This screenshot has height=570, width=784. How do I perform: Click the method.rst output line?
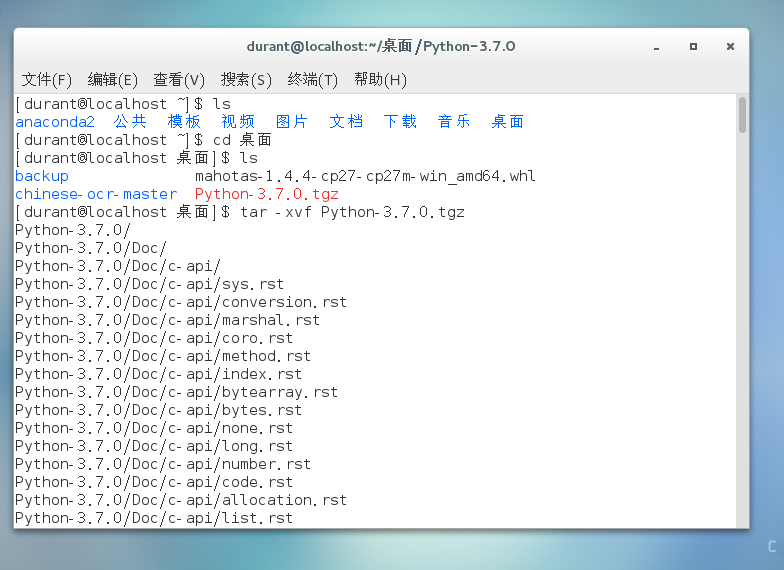[163, 356]
